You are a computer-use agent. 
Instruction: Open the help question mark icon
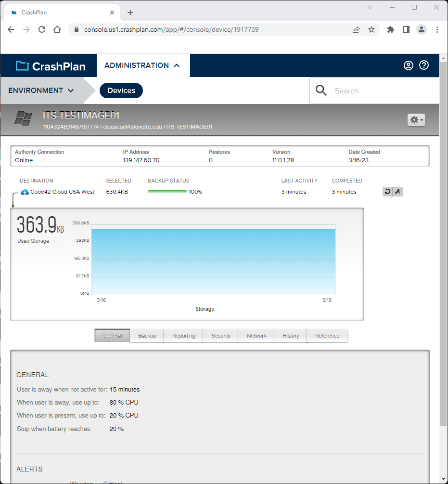coord(424,65)
